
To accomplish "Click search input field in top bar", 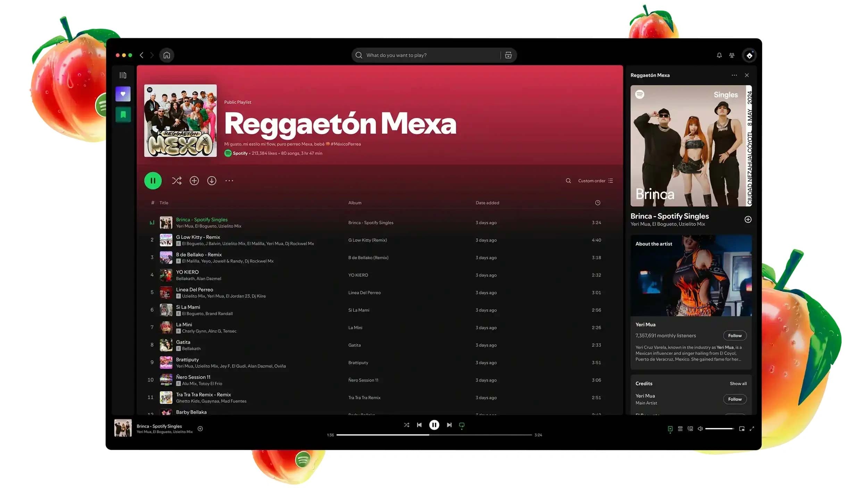I will pyautogui.click(x=433, y=55).
